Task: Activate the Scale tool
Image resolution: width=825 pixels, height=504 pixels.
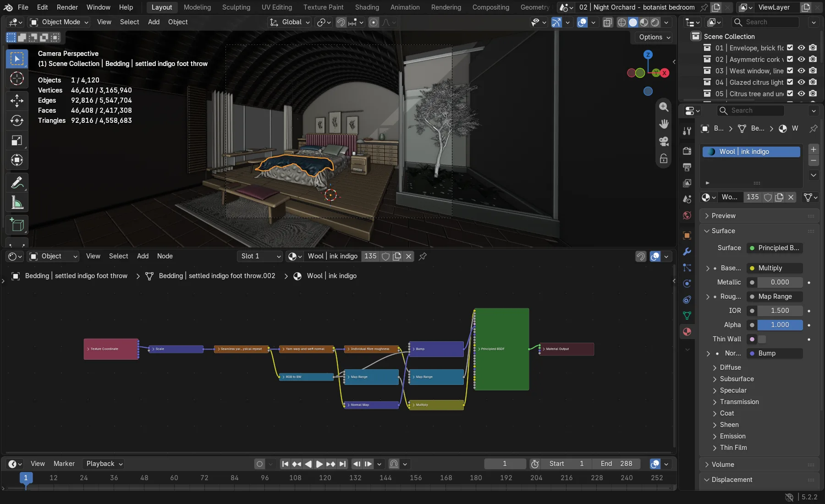Action: pyautogui.click(x=17, y=140)
